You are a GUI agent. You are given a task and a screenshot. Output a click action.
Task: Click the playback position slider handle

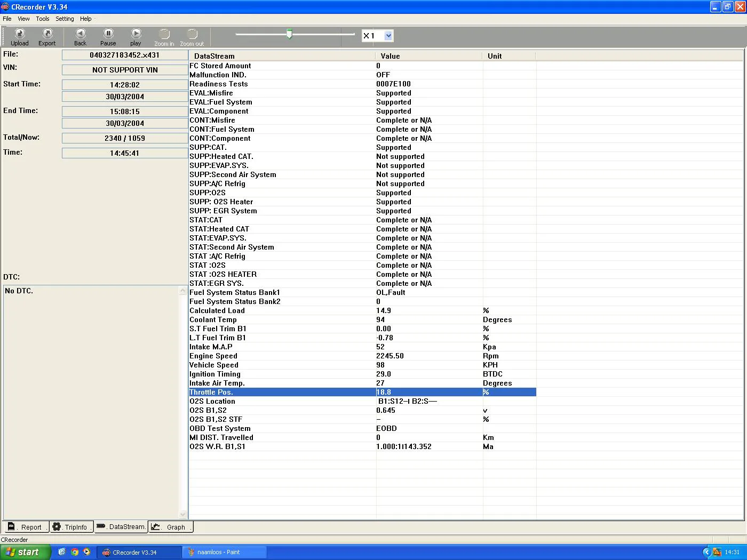pos(289,34)
